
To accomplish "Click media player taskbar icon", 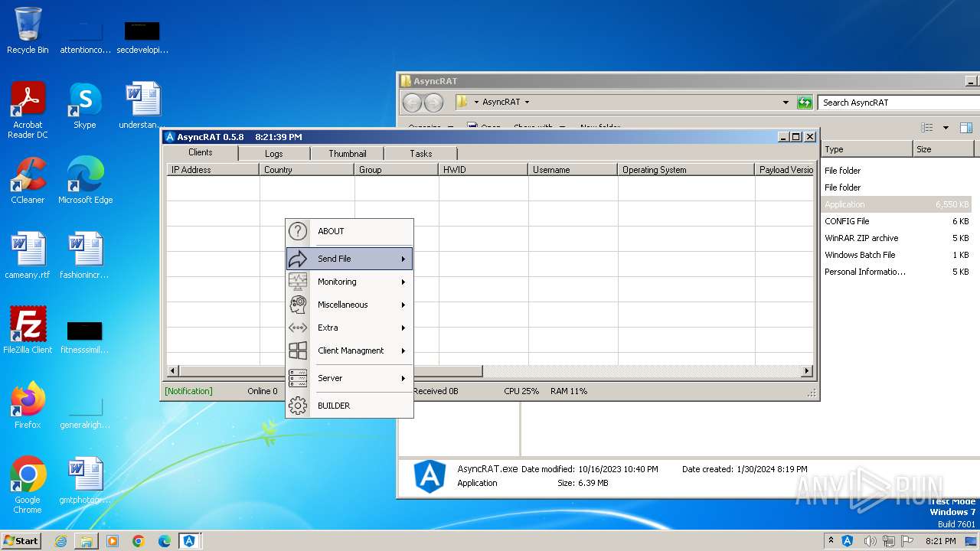I will pos(113,541).
